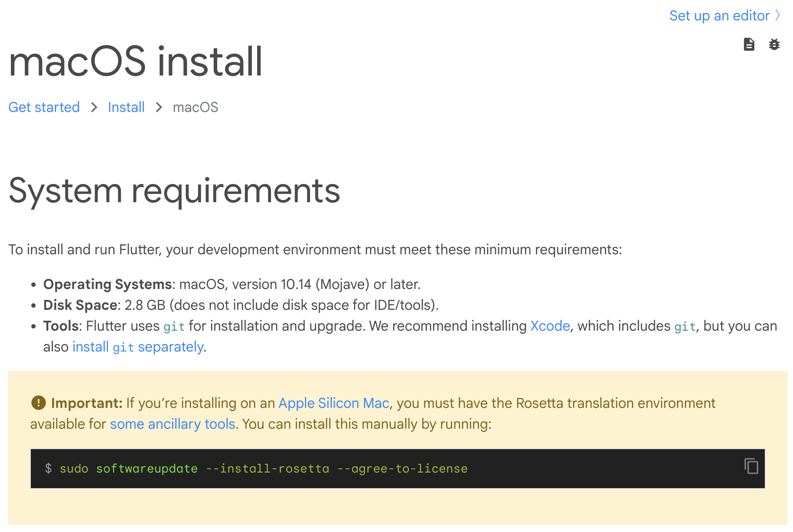793x532 pixels.
Task: Click the 'Disk Space' requirement line
Action: coord(241,305)
